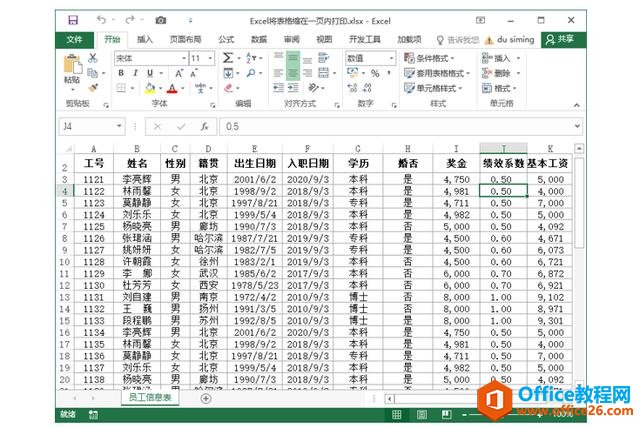Image resolution: width=640 pixels, height=428 pixels.
Task: Activate the Format Painter brush
Action: coord(93,88)
